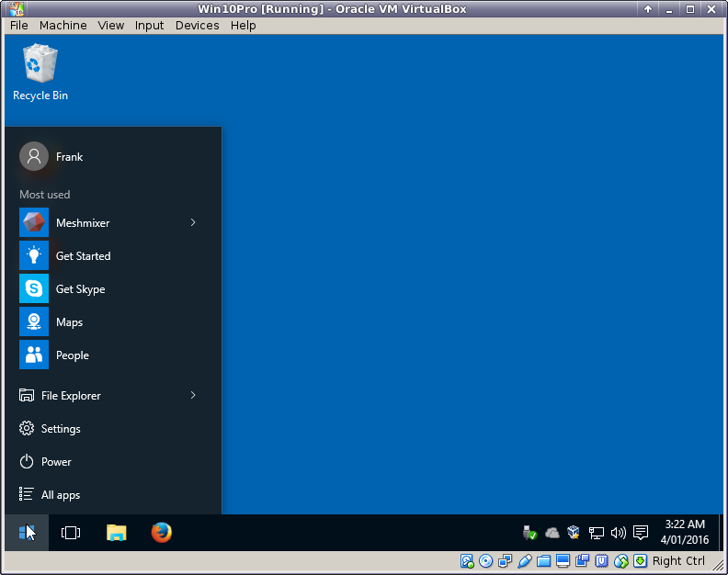Click the Frank user account entry

coord(68,157)
